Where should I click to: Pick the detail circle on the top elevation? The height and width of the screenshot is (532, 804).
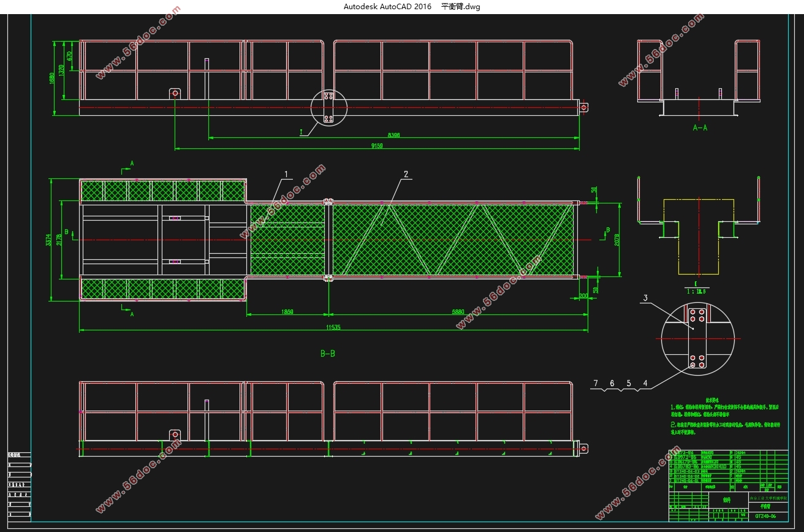tap(328, 107)
